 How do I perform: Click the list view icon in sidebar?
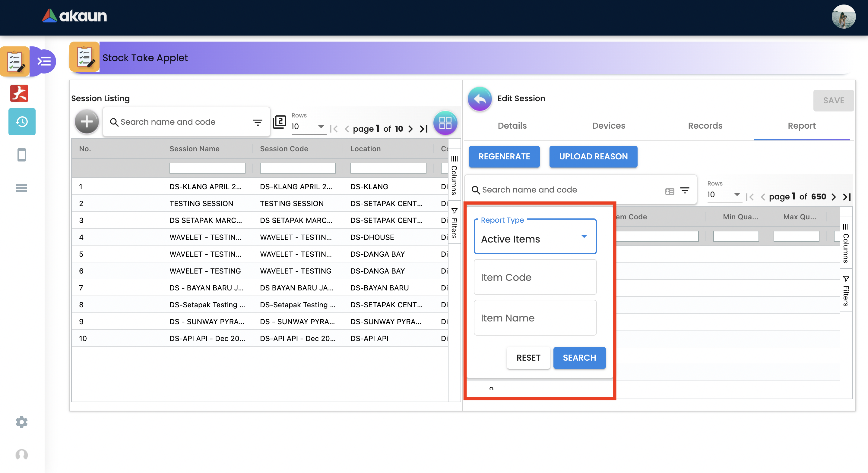coord(22,188)
